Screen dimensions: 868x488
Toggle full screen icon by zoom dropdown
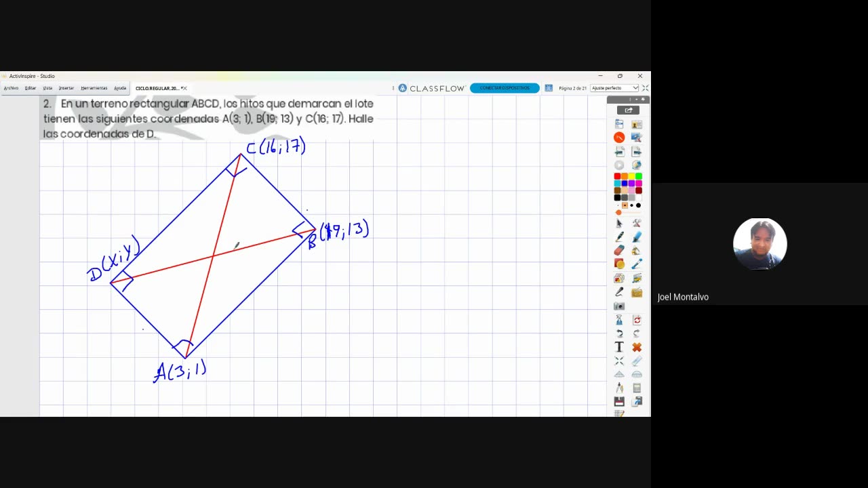(x=645, y=88)
